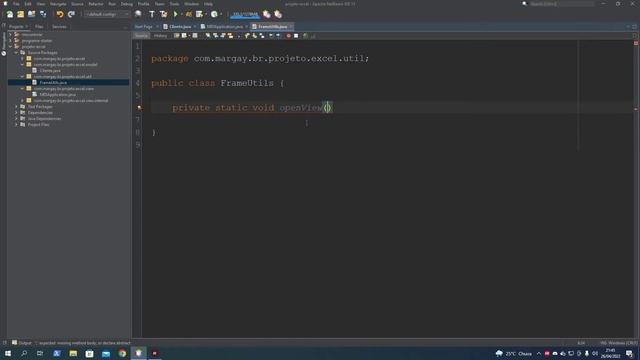Open the Output panel button

coord(22,343)
